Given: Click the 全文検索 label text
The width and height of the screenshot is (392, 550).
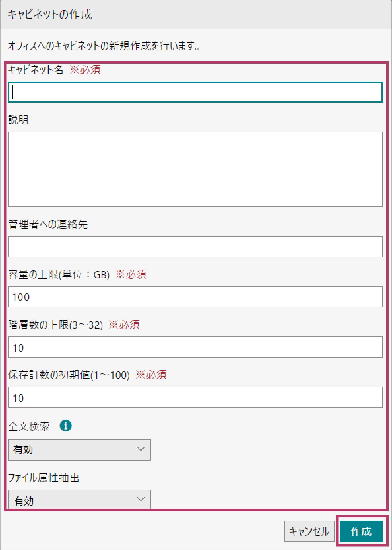Looking at the screenshot, I should click(29, 426).
